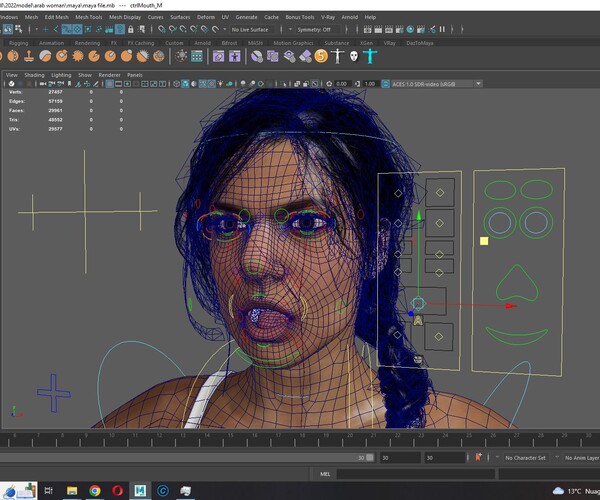Click the No Live Surface field
This screenshot has height=500, width=600.
(250, 29)
